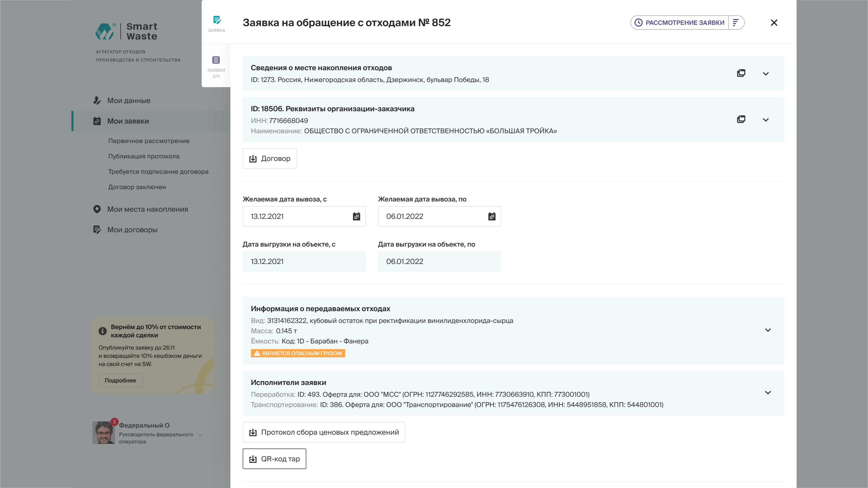The height and width of the screenshot is (488, 868).
Task: Click the location pin icon for Мои места накопления
Action: pyautogui.click(x=97, y=209)
